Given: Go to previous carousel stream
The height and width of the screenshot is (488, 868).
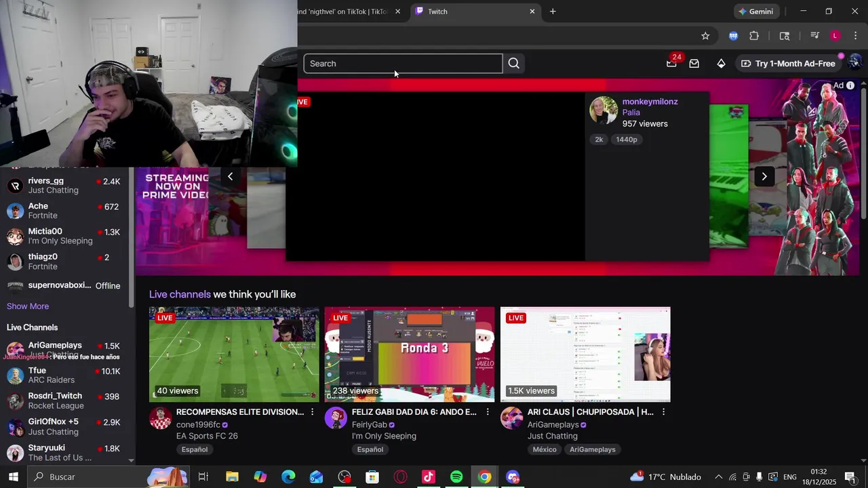Looking at the screenshot, I should [230, 176].
